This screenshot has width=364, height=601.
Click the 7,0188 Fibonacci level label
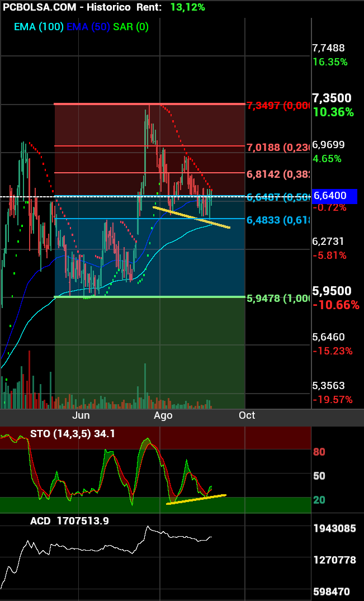(278, 148)
